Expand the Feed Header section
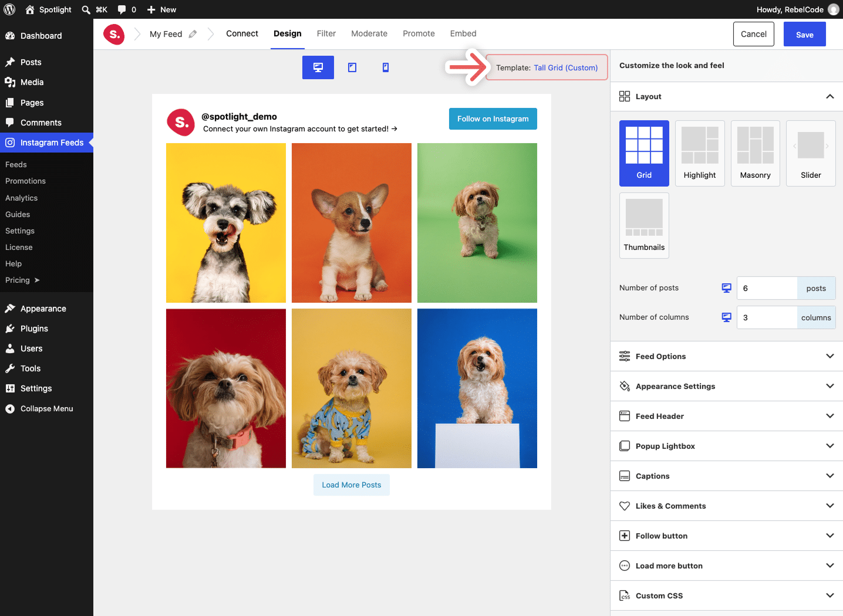Screen dimensions: 843x616 tap(830, 416)
